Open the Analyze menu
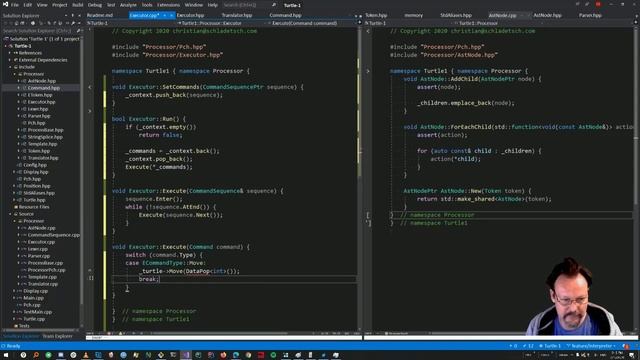 click(128, 5)
